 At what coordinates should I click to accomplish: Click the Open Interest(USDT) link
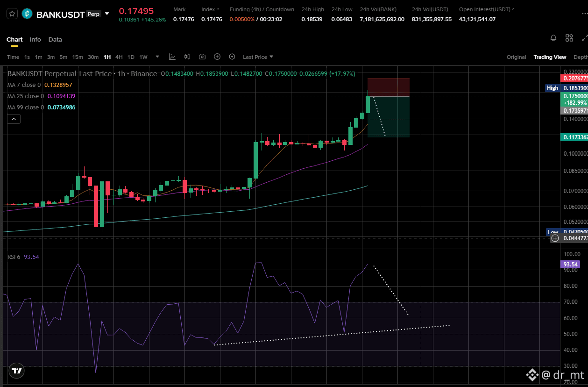(x=487, y=9)
